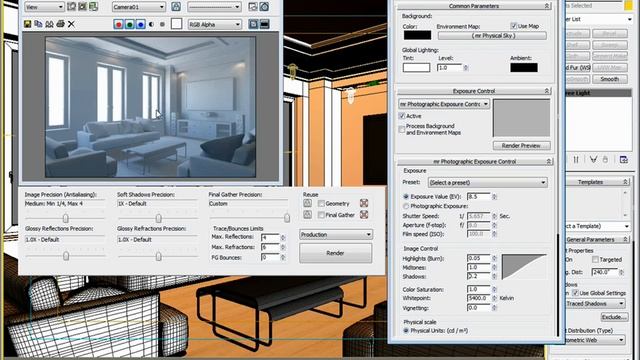Image resolution: width=640 pixels, height=360 pixels.
Task: Click the Clone Rendered Frame Window icon
Action: (49, 24)
